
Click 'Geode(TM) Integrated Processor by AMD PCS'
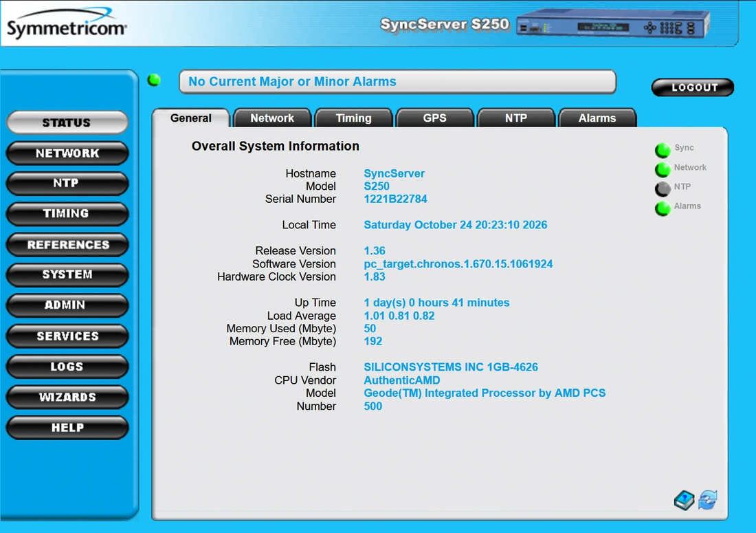(x=485, y=393)
